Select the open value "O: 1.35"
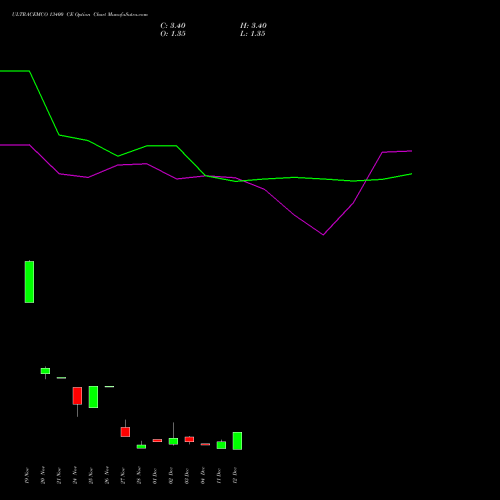The height and width of the screenshot is (500, 500). point(173,34)
